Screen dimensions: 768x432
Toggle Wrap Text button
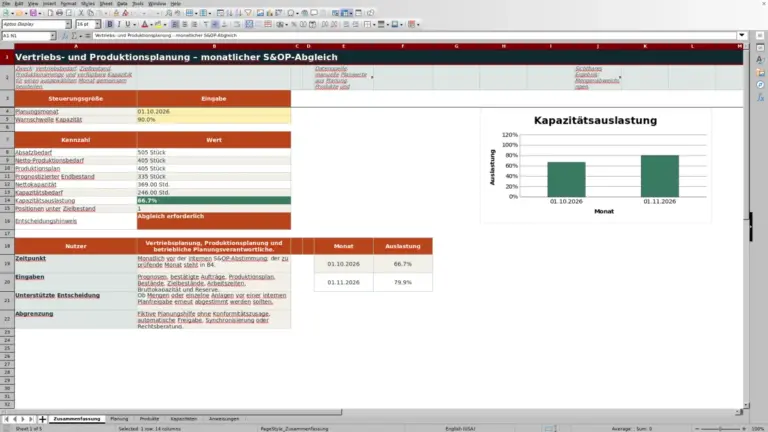(x=237, y=24)
